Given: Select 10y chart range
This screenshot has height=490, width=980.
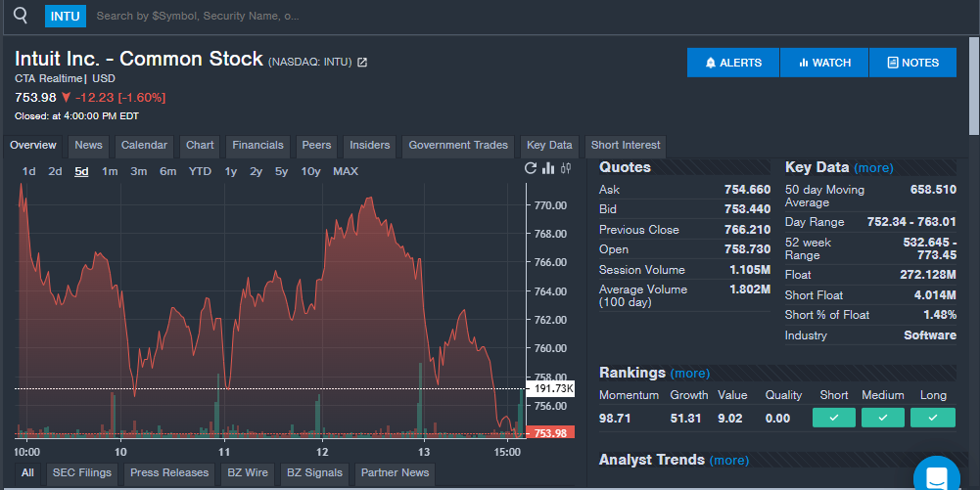Looking at the screenshot, I should tap(310, 172).
